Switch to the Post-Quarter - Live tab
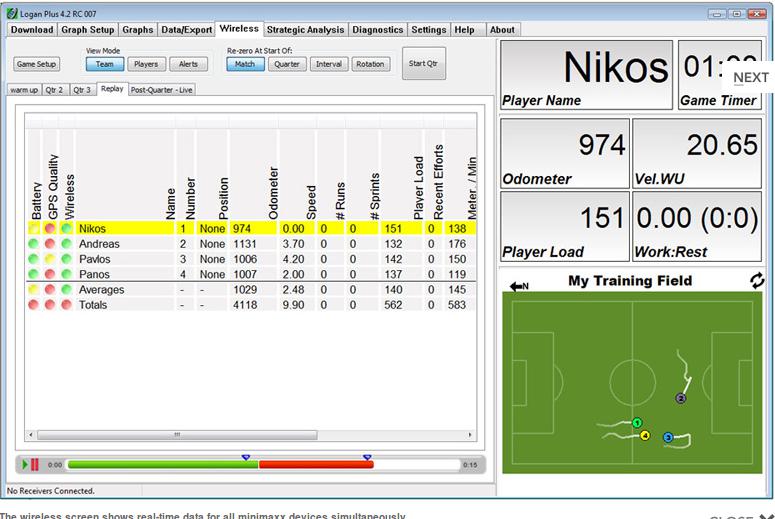 pos(162,89)
